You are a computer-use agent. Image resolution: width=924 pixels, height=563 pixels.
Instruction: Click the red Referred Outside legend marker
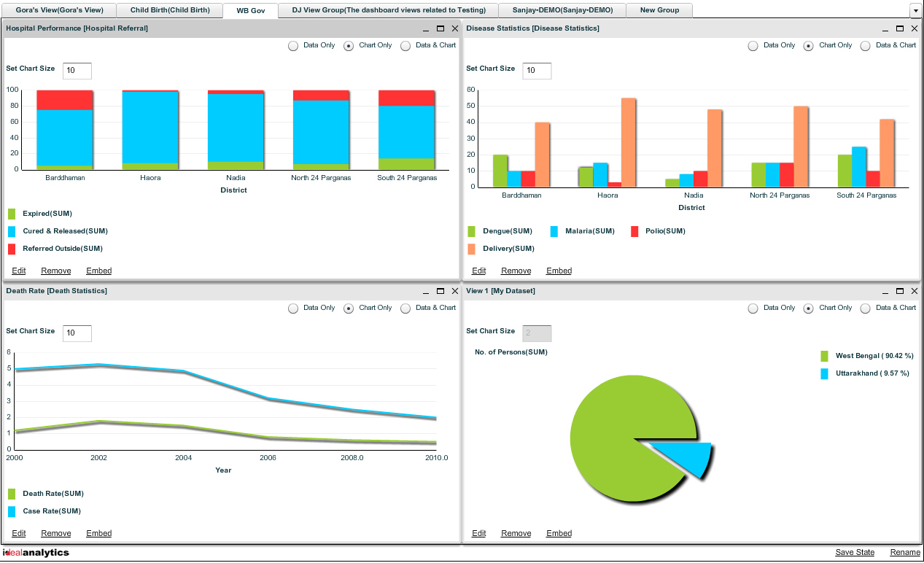pyautogui.click(x=12, y=249)
